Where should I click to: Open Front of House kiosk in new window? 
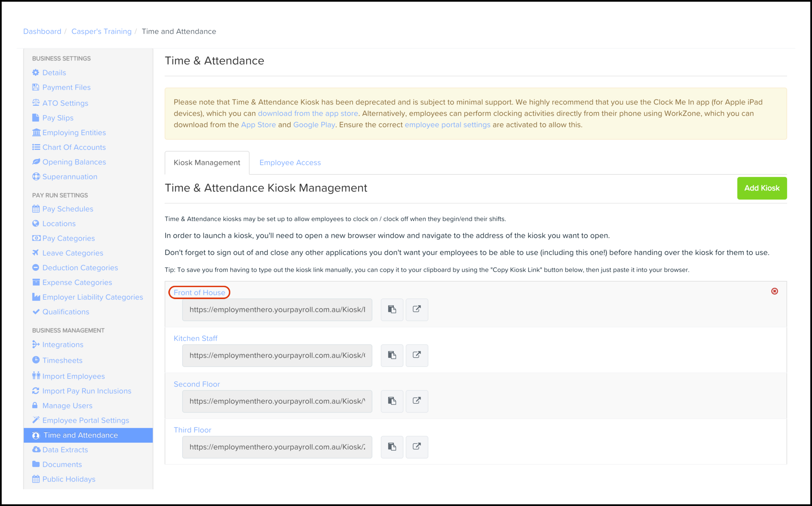point(416,310)
